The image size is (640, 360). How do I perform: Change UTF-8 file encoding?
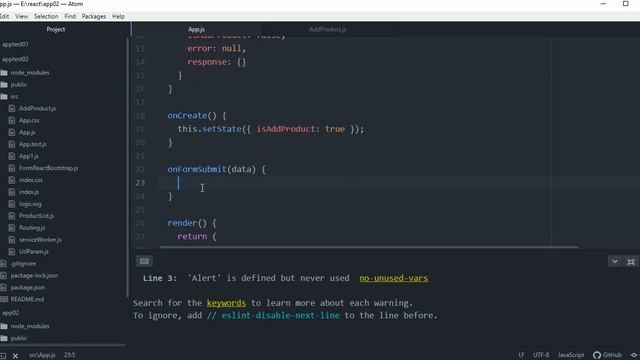tap(541, 355)
